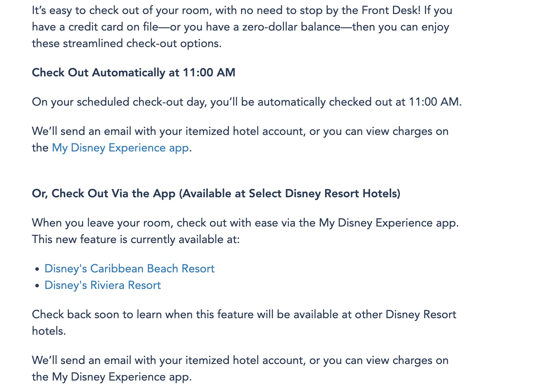Click the bullet point beside Riviera Resort
This screenshot has height=392, width=538.
click(x=38, y=286)
